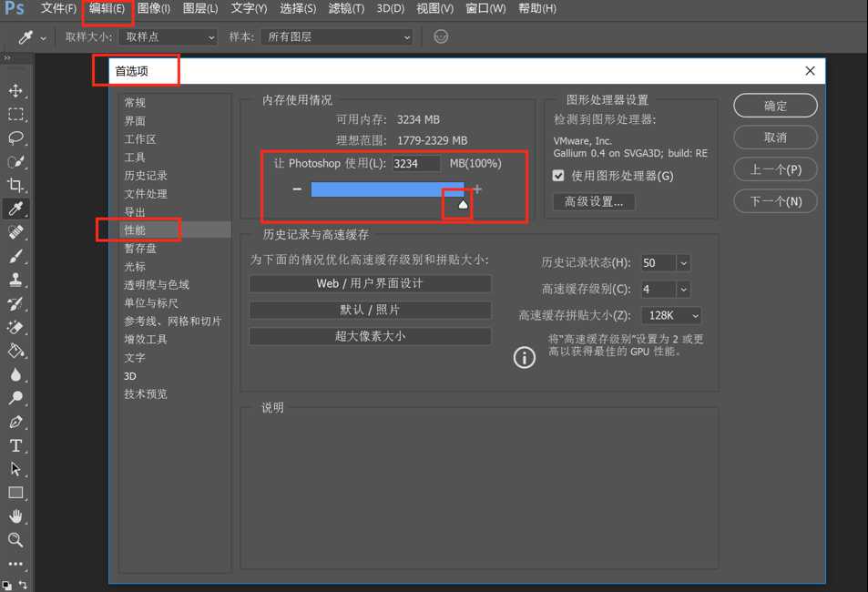Swap foreground and background colors icon
The image size is (868, 592).
pos(24,584)
